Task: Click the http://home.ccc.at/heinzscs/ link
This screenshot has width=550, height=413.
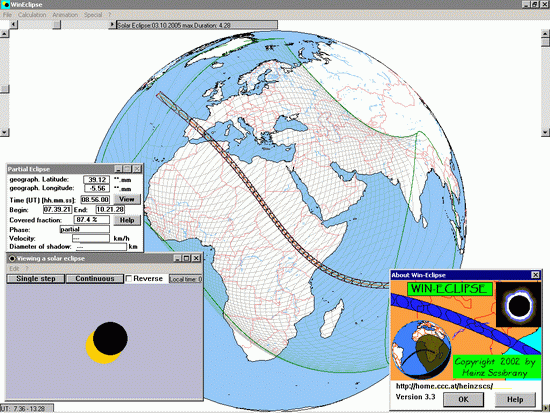Action: 444,386
